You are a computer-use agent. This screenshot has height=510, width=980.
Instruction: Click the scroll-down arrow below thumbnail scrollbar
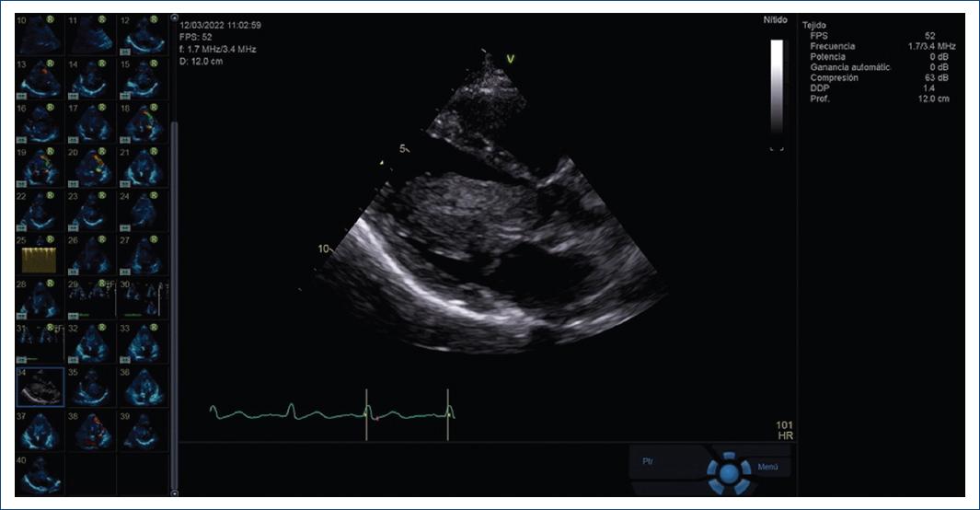coord(176,492)
